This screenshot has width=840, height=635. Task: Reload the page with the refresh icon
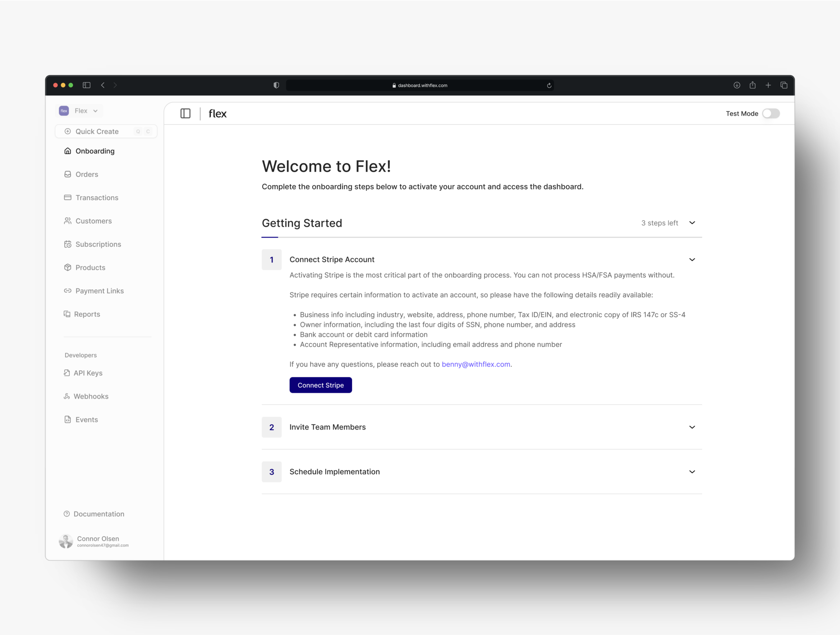point(549,86)
